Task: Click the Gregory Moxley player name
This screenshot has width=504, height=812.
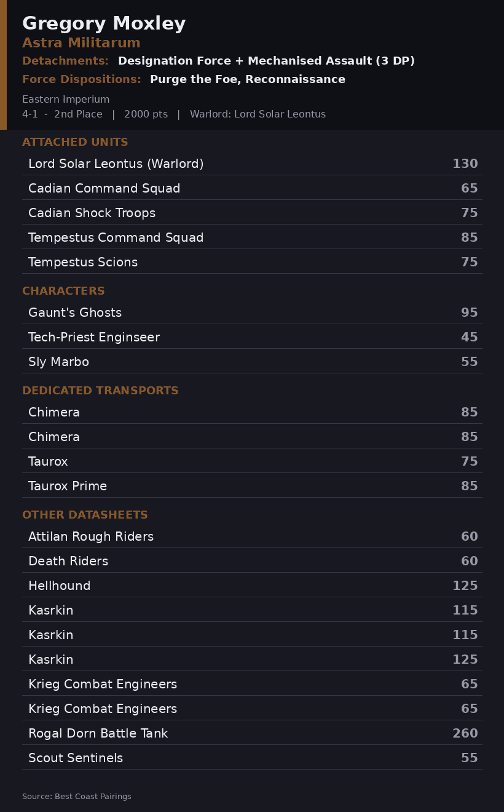Action: (104, 23)
